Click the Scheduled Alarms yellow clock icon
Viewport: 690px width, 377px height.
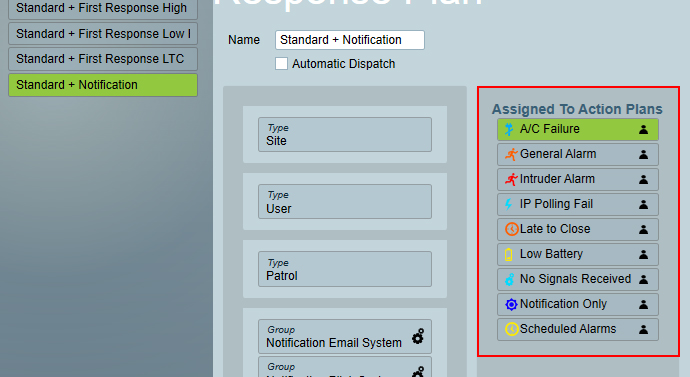tap(511, 329)
